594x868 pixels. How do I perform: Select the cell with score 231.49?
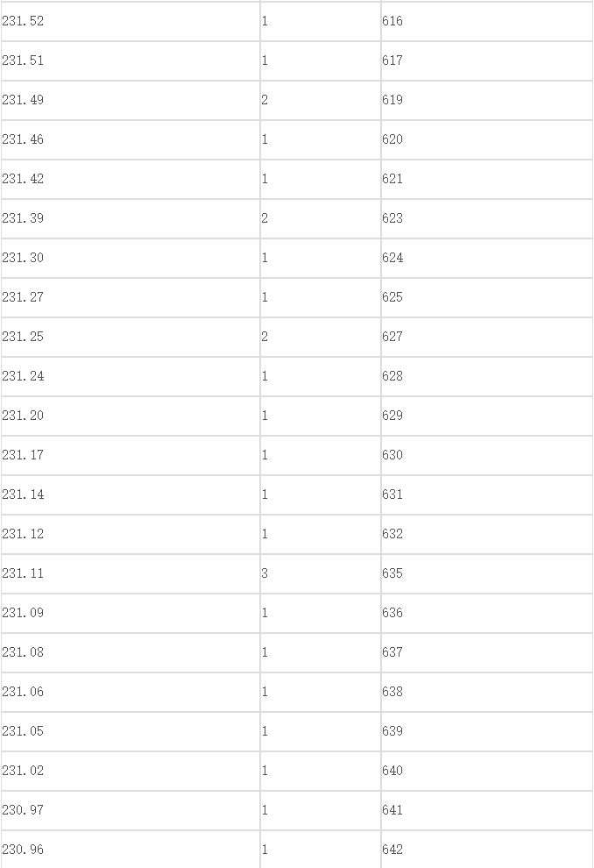(x=131, y=100)
